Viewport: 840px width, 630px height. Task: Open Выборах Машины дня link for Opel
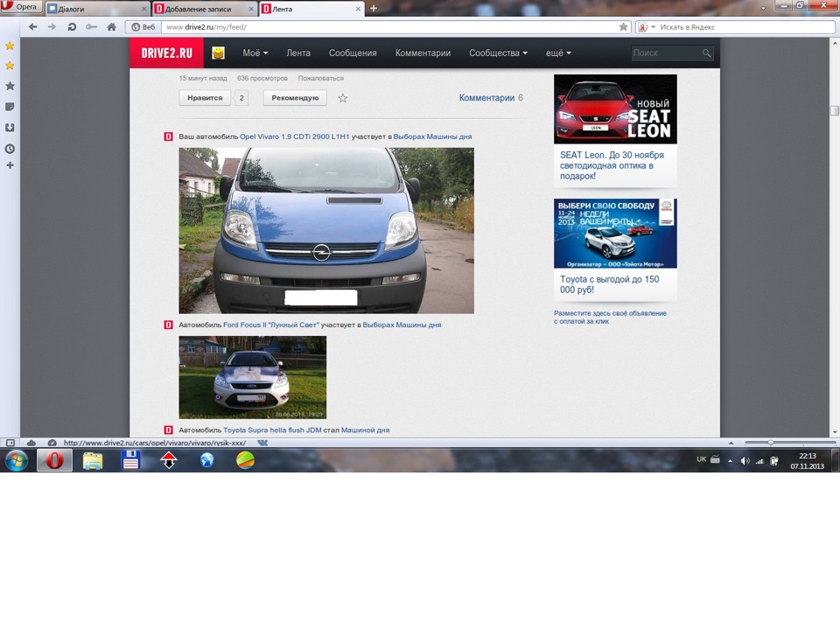[432, 136]
